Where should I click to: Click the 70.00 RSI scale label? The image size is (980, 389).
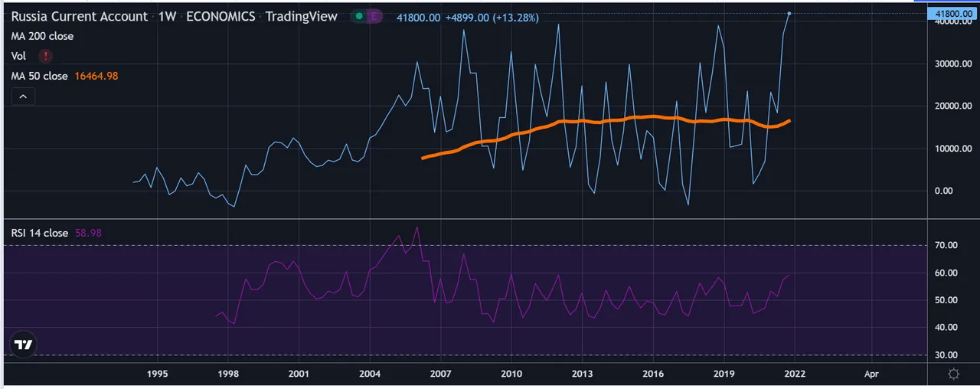pos(945,245)
